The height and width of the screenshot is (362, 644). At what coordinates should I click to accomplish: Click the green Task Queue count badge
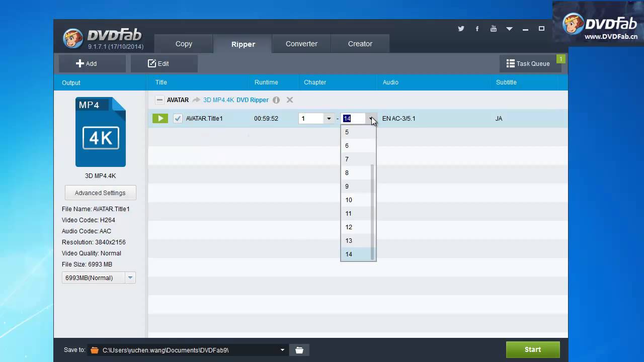[560, 59]
